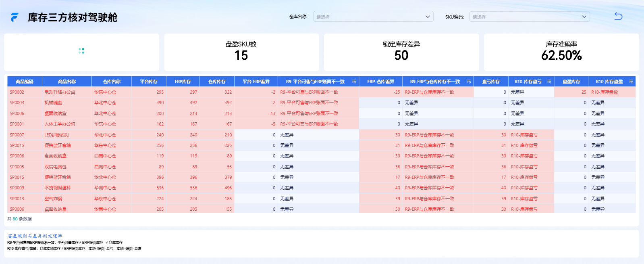644x264 pixels.
Task: Click the 盘亏库存 column header
Action: (491, 82)
